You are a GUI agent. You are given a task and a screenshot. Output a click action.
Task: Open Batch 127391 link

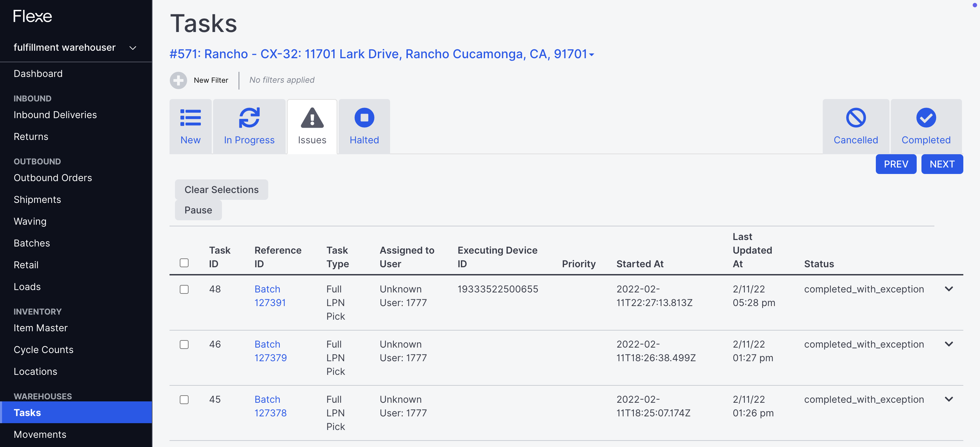[x=270, y=296]
